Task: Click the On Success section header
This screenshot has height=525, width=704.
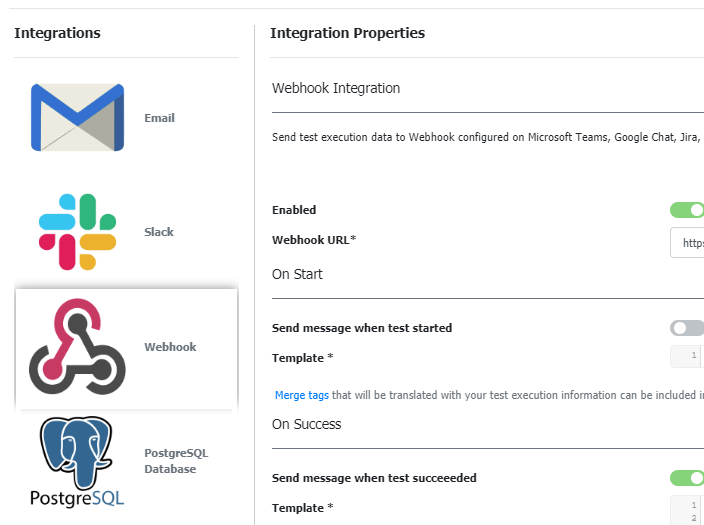Action: coord(306,424)
